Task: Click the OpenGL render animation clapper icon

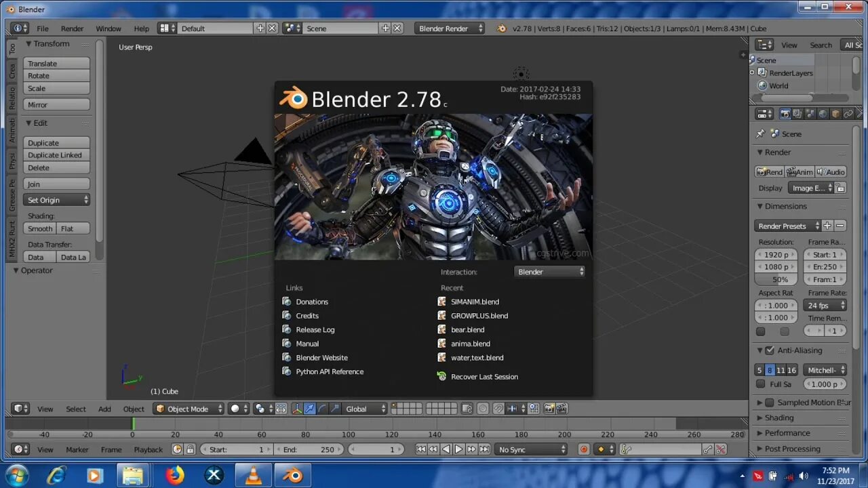Action: click(x=562, y=409)
